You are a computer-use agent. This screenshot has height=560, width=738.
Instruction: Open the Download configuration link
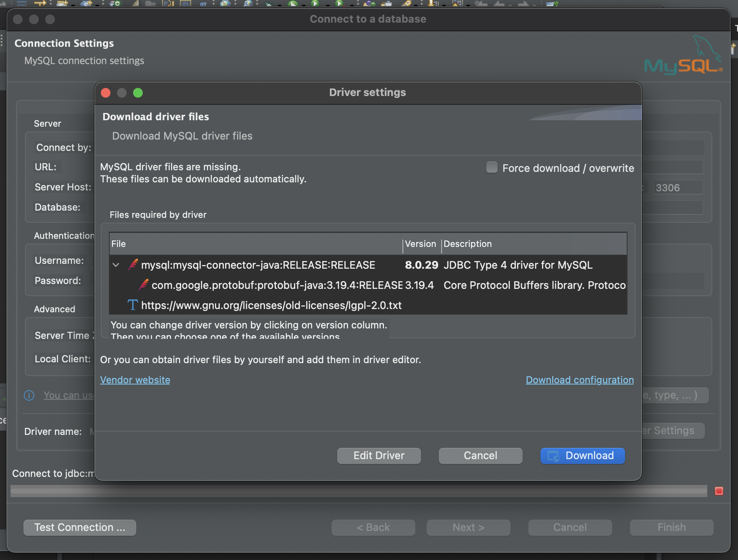pos(580,380)
